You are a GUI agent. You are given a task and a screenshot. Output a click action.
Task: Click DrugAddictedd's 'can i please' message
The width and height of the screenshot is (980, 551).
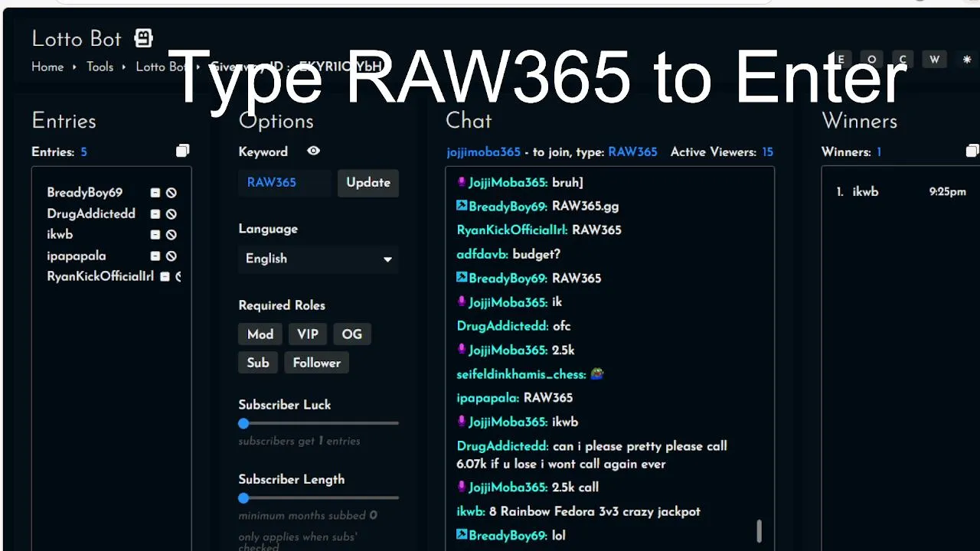[x=592, y=455]
